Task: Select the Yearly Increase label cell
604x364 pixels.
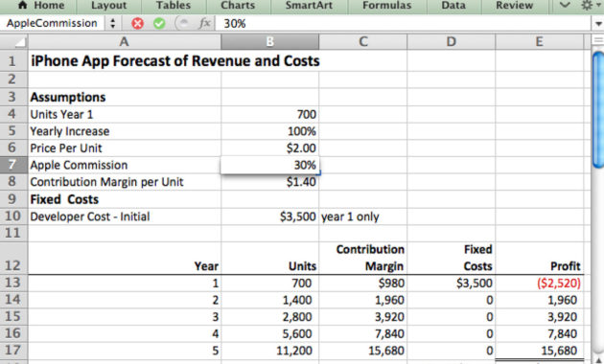Action: coord(125,131)
